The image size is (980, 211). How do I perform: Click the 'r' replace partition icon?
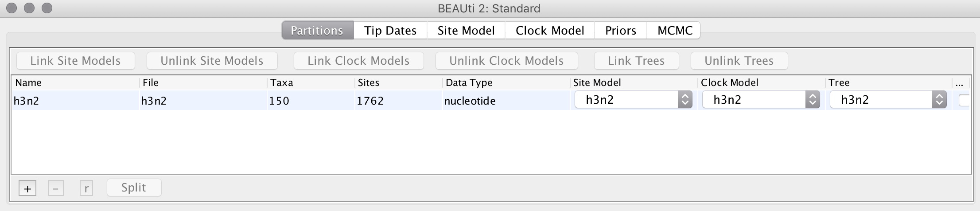(x=86, y=188)
